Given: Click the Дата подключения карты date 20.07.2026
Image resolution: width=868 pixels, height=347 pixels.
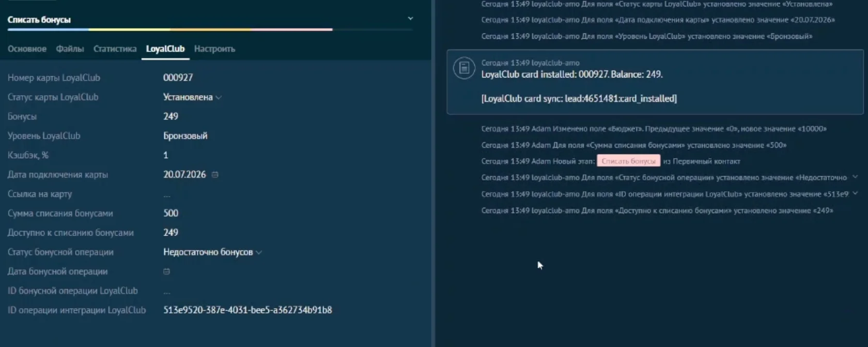Looking at the screenshot, I should point(184,175).
